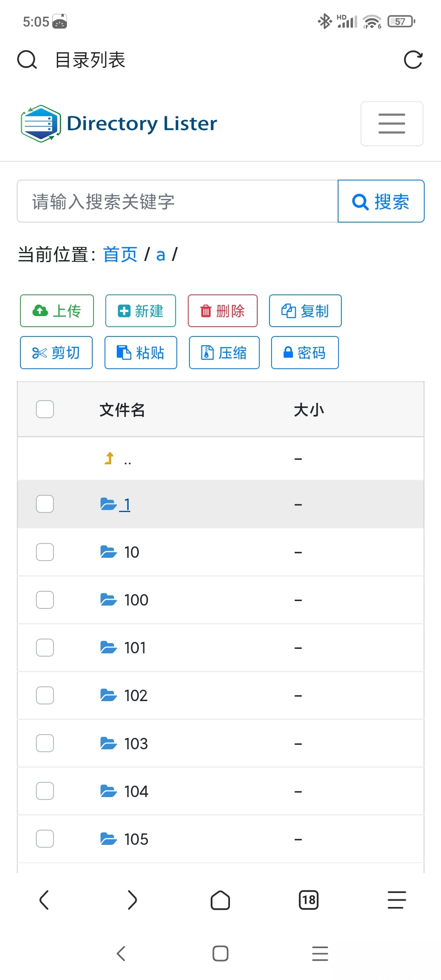Click the Directory Lister logo
Image resolution: width=441 pixels, height=980 pixels.
tap(119, 124)
